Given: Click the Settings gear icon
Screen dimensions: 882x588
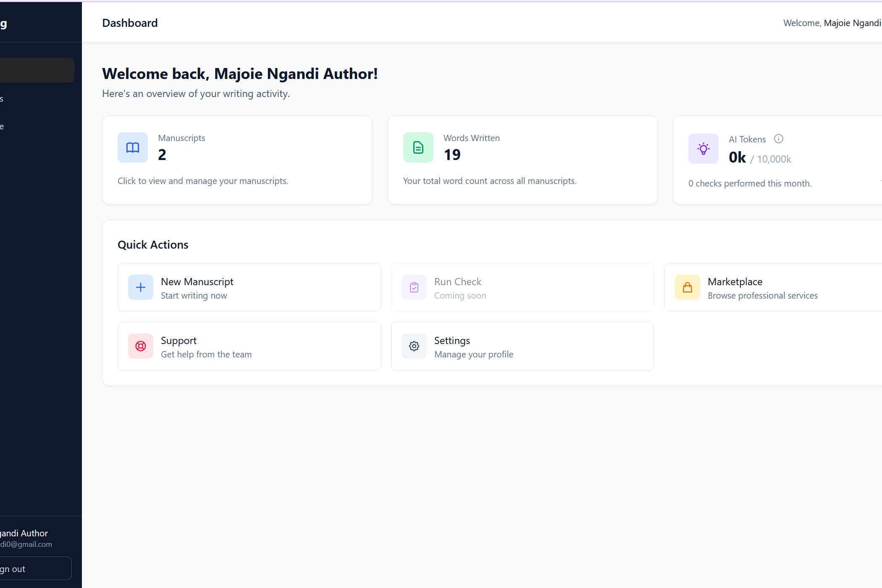Looking at the screenshot, I should tap(414, 346).
